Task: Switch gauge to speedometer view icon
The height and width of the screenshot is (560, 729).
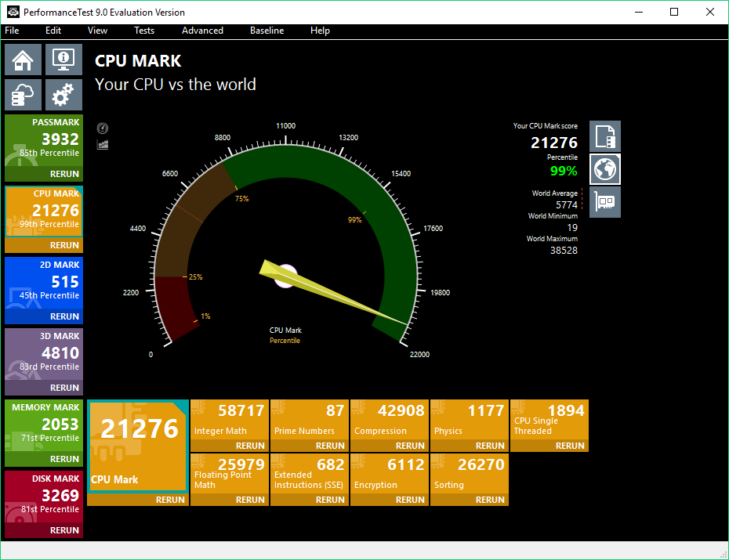Action: tap(102, 128)
